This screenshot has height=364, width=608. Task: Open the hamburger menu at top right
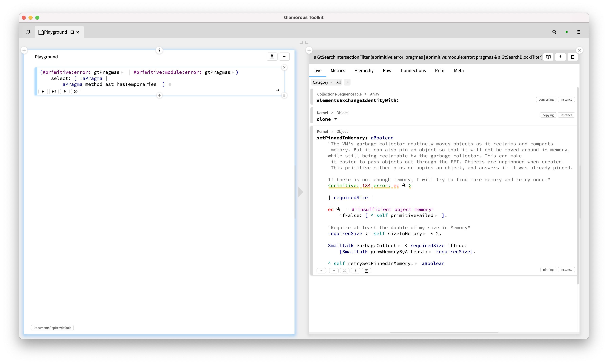(579, 32)
